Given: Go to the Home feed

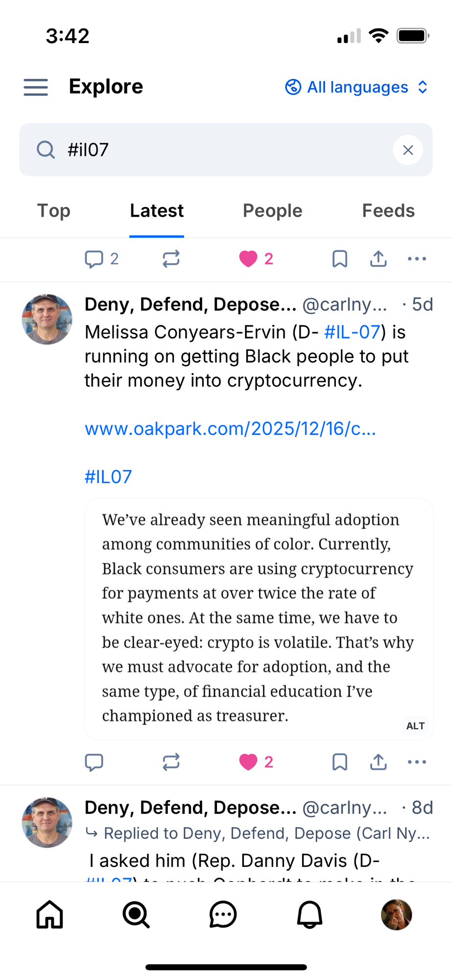Looking at the screenshot, I should tap(50, 914).
